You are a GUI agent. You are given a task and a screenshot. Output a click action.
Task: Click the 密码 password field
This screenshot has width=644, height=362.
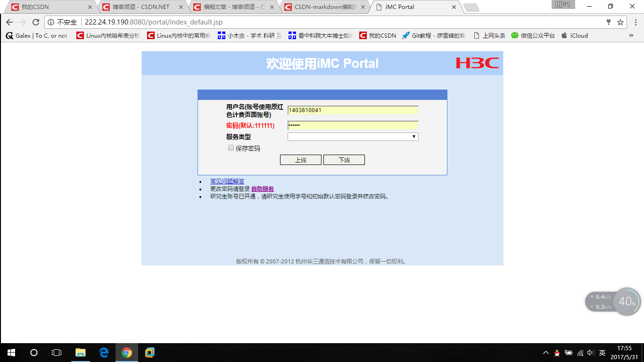point(353,125)
